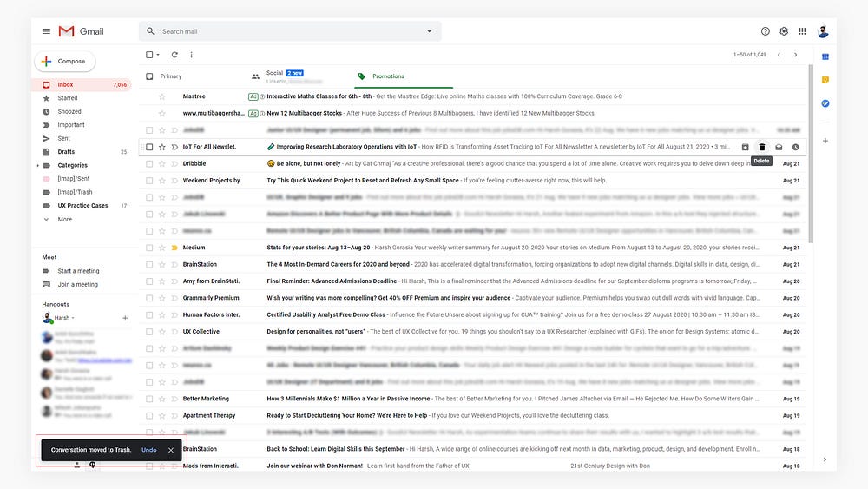
Task: Open Google Calendar side panel icon
Action: pyautogui.click(x=825, y=56)
